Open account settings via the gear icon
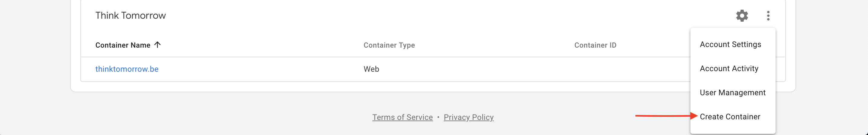Viewport: 868px width, 135px height. click(742, 15)
